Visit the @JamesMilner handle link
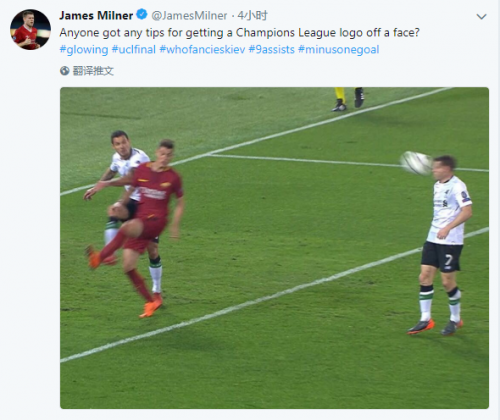Viewport: 500px width, 420px height. click(189, 15)
